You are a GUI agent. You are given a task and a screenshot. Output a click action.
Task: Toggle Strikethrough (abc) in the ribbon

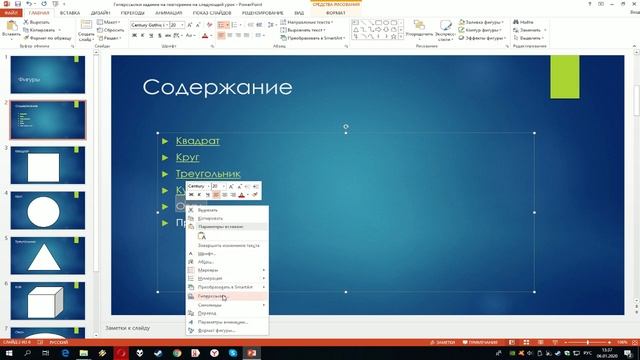(168, 36)
